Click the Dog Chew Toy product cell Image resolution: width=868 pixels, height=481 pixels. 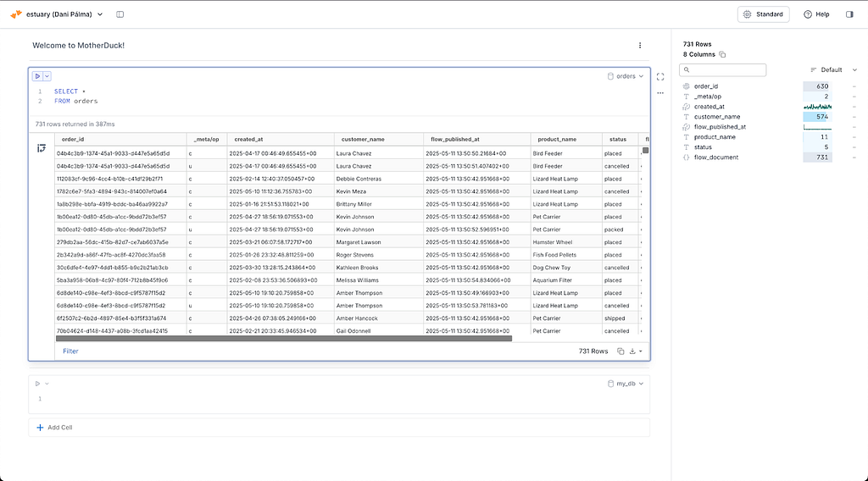(565, 268)
